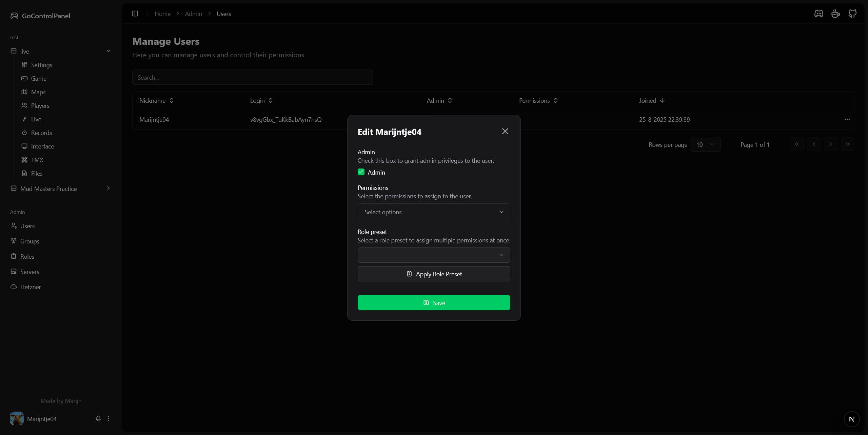
Task: Open the Permissions Select options dropdown
Action: point(434,212)
